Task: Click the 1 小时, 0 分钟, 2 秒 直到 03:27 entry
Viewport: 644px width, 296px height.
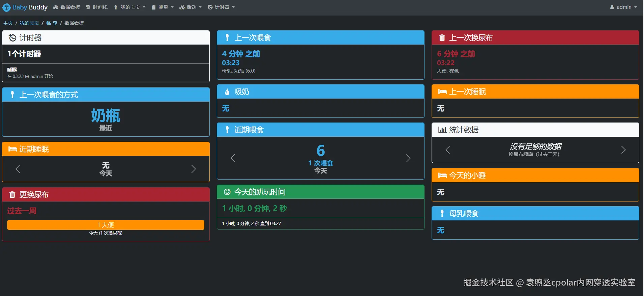Action: click(x=252, y=223)
